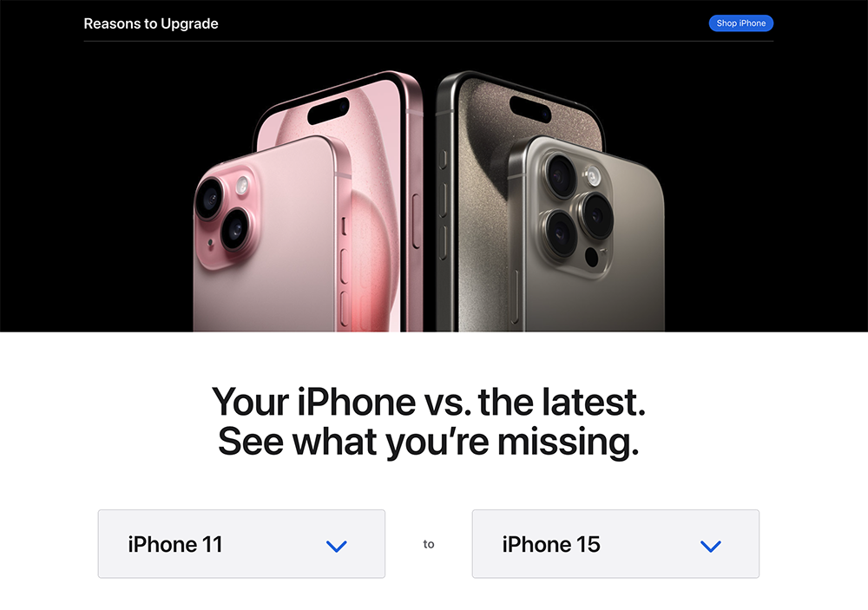Click the Dynamic Island on the pink iPhone
Image resolution: width=868 pixels, height=610 pixels.
point(329,111)
